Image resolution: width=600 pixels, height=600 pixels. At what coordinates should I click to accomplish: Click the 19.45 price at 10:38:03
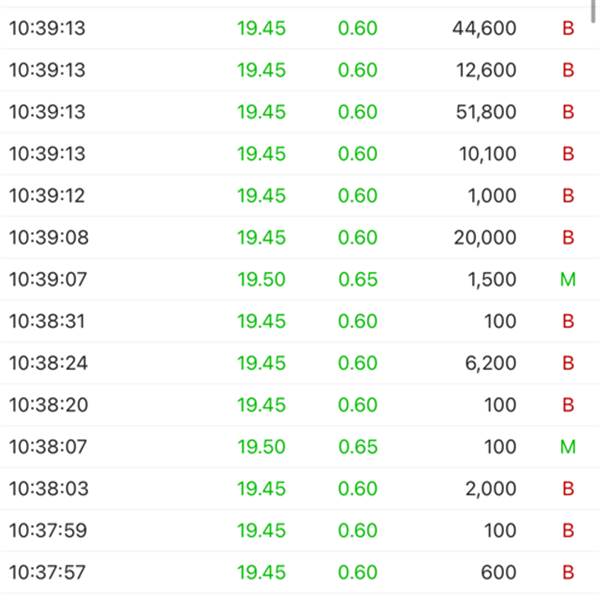[x=261, y=489]
